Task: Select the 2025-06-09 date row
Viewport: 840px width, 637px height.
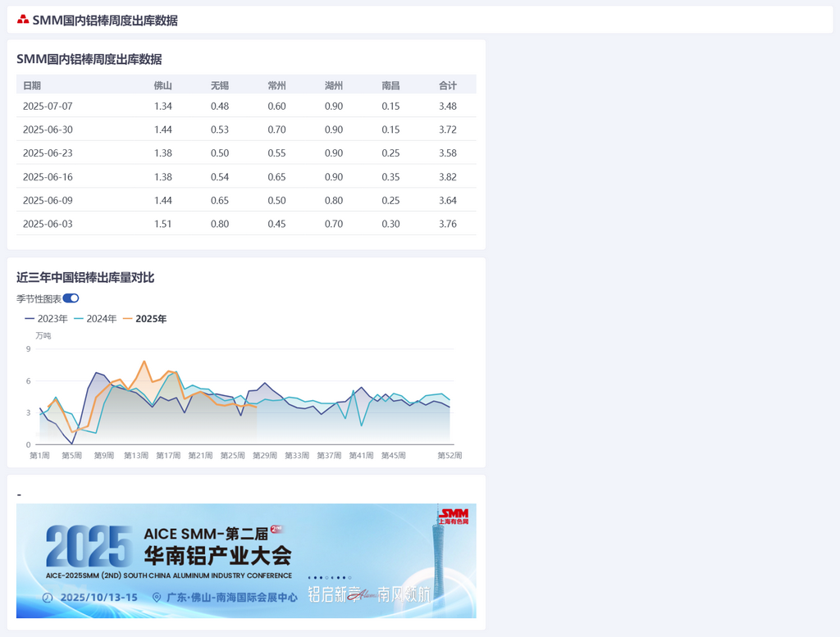Action: pyautogui.click(x=246, y=200)
